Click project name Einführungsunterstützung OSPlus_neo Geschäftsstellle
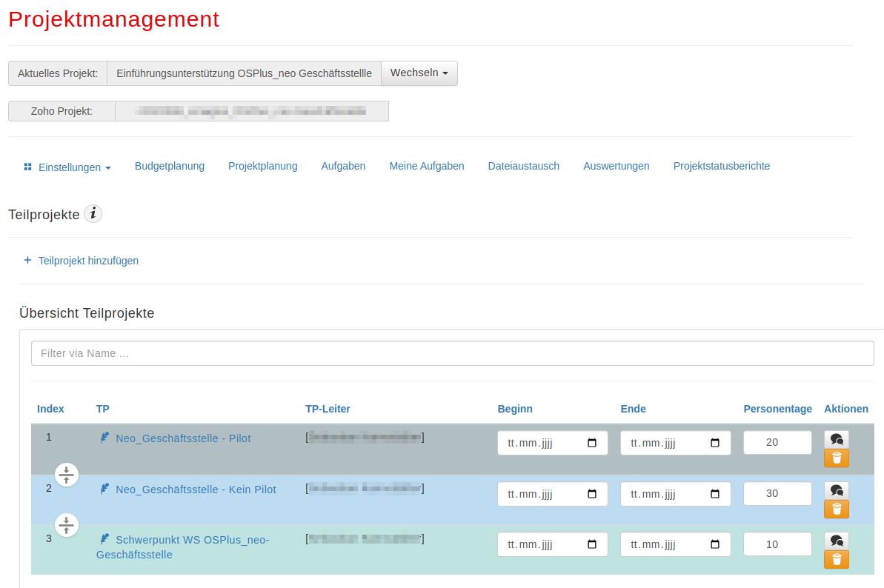Viewport: 884px width, 588px height. pyautogui.click(x=244, y=73)
